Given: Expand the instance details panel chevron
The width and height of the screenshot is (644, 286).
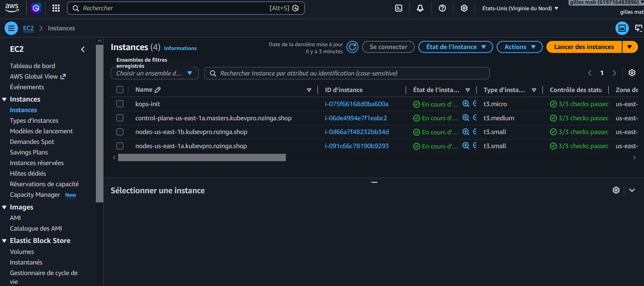Looking at the screenshot, I should (x=632, y=190).
